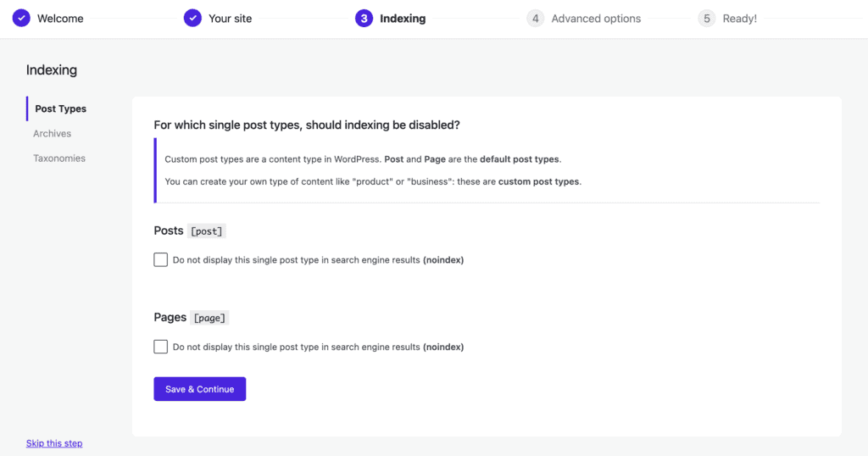Viewport: 868px width, 456px height.
Task: Click the step 3 Indexing circle icon
Action: 364,19
